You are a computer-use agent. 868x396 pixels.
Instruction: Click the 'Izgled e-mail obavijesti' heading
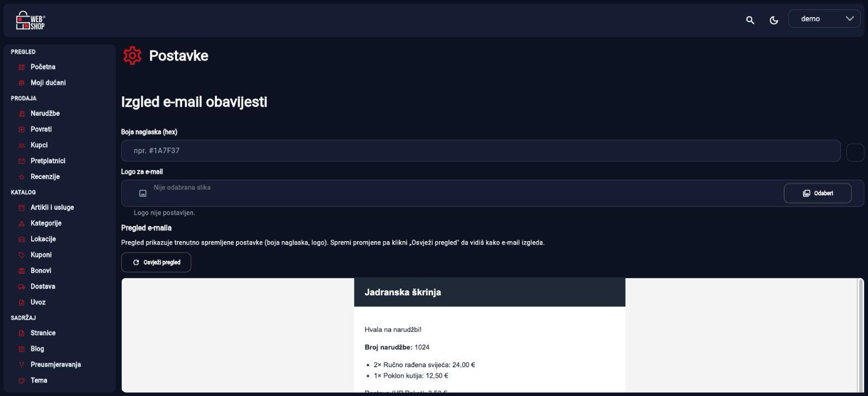194,102
